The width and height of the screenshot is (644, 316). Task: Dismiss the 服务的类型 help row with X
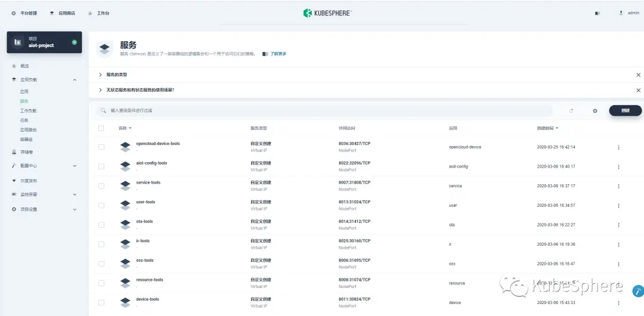point(638,75)
